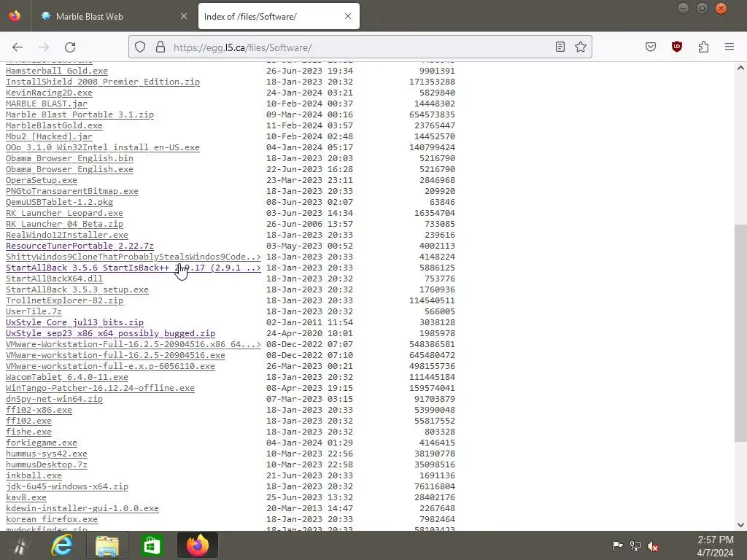Open InstallShield_2008_Premier_Edition.zip link
The image size is (747, 560).
coord(103,82)
